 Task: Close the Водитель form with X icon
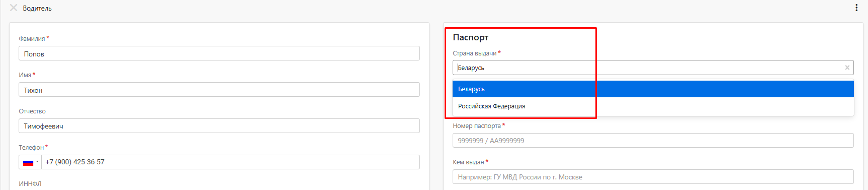14,8
